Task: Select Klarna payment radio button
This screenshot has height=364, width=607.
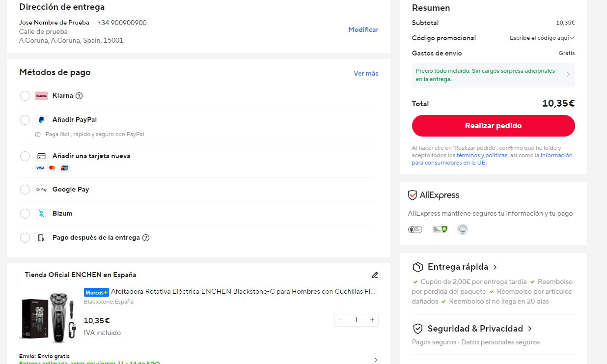Action: (25, 96)
